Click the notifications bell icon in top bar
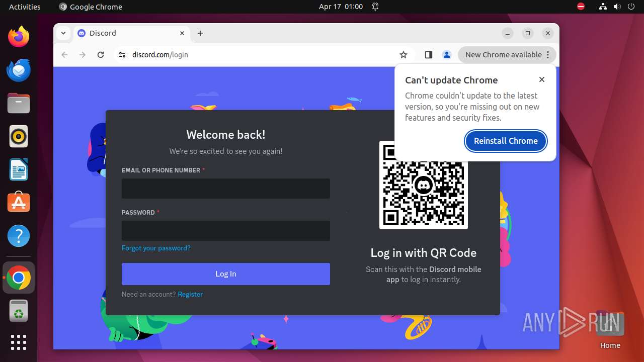 (375, 7)
